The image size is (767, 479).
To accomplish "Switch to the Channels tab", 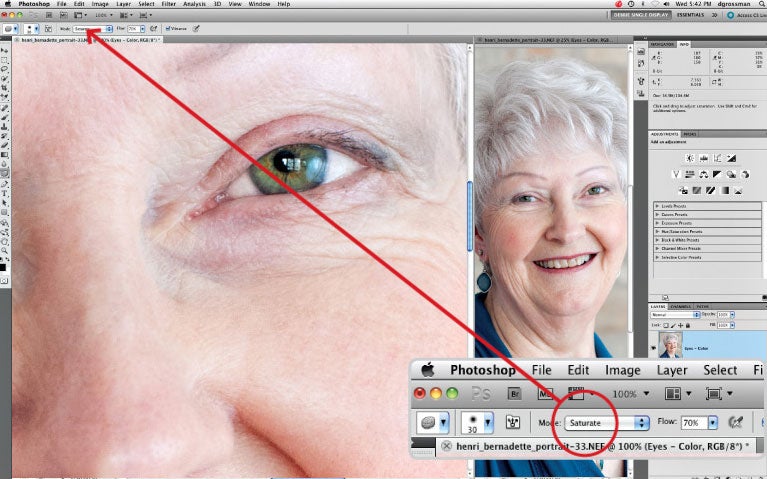I will [680, 307].
